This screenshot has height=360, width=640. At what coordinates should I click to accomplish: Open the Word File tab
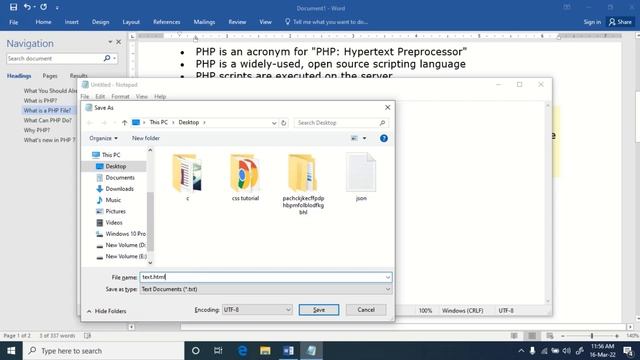(13, 22)
